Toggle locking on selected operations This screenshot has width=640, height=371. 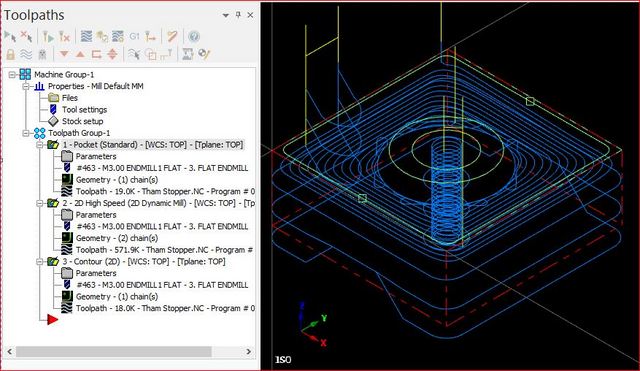[x=10, y=54]
